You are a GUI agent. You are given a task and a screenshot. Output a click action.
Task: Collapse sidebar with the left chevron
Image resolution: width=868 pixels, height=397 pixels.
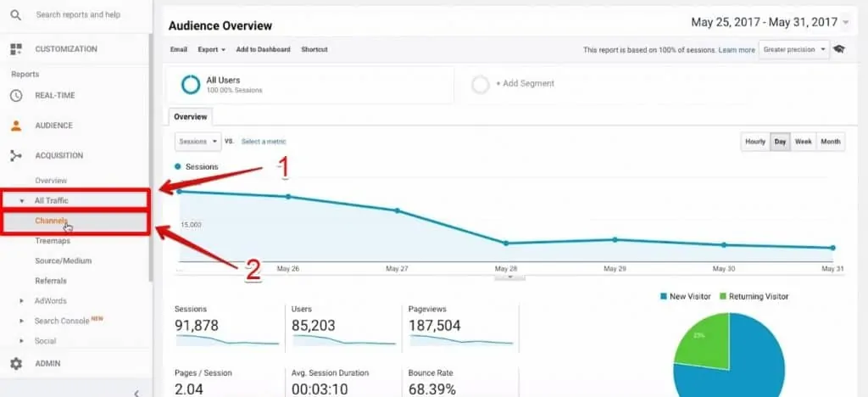[x=137, y=392]
